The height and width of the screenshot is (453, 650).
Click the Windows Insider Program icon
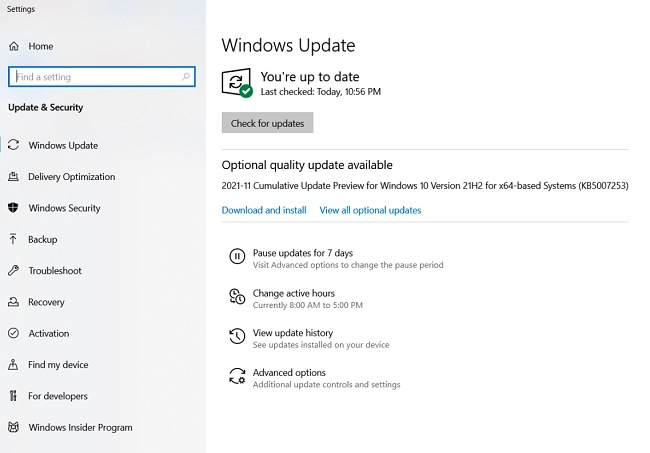(13, 427)
